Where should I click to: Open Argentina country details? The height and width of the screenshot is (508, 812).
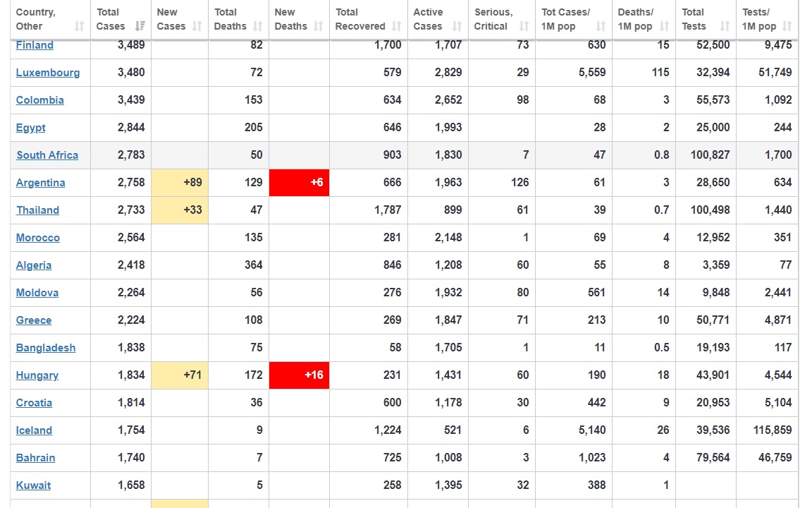(x=40, y=183)
